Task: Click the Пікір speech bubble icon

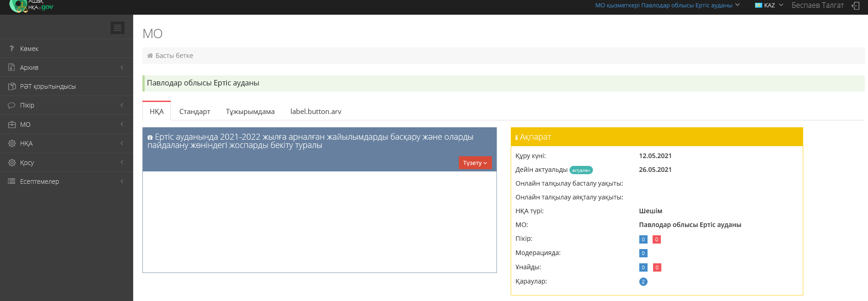Action: point(12,105)
